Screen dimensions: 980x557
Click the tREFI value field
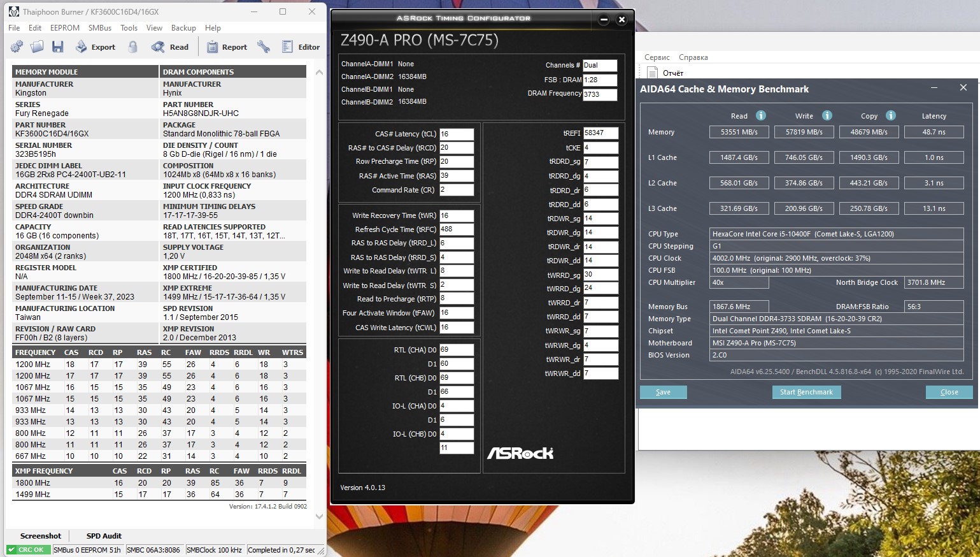tap(601, 133)
